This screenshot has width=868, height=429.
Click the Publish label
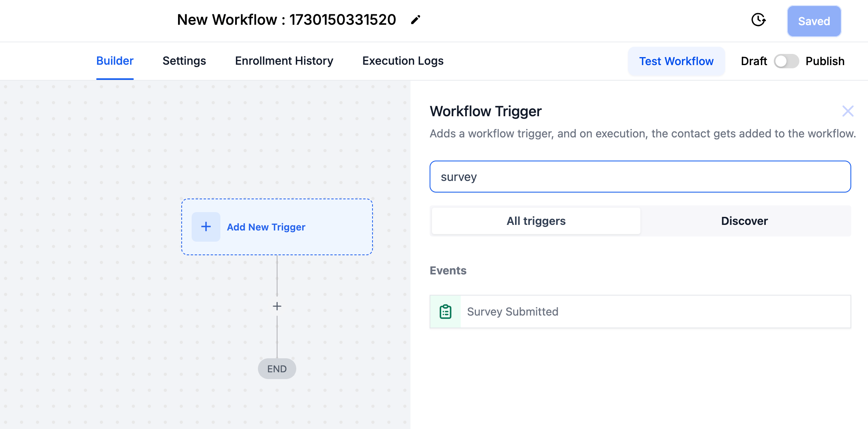825,61
